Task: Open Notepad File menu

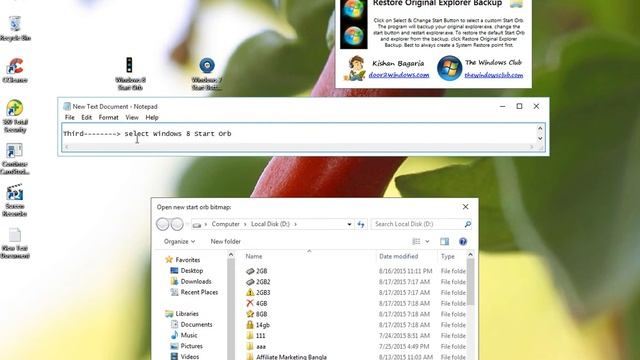Action: (x=70, y=118)
